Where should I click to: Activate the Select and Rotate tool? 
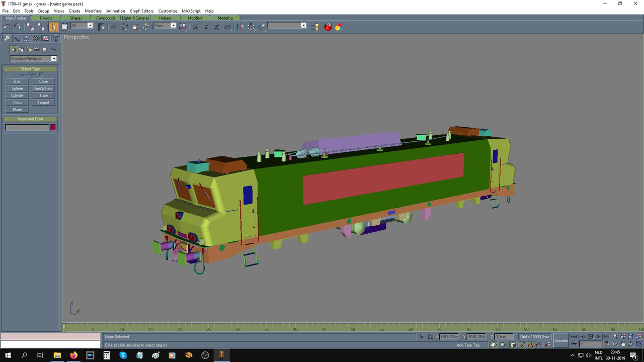tap(125, 27)
